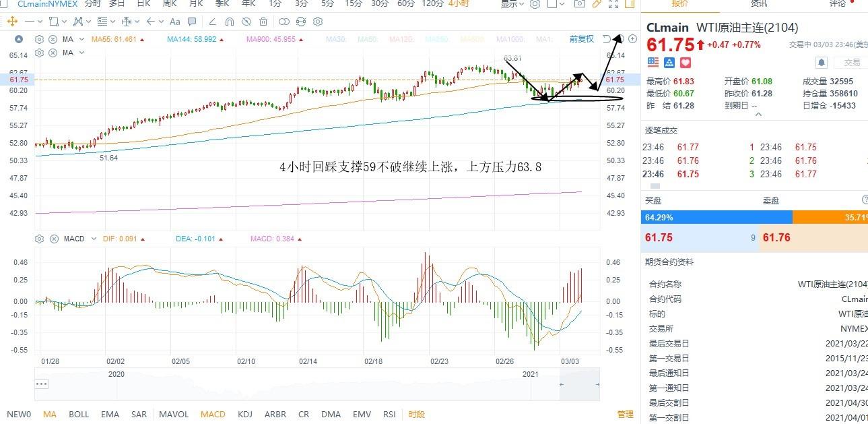Expand quote details chevron below 到期日
868x424 pixels.
(759, 115)
